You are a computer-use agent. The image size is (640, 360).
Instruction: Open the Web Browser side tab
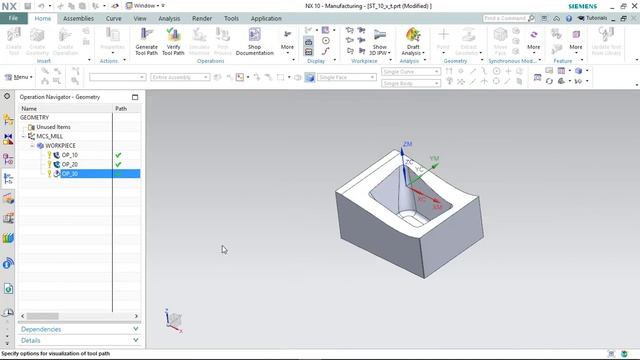8,289
